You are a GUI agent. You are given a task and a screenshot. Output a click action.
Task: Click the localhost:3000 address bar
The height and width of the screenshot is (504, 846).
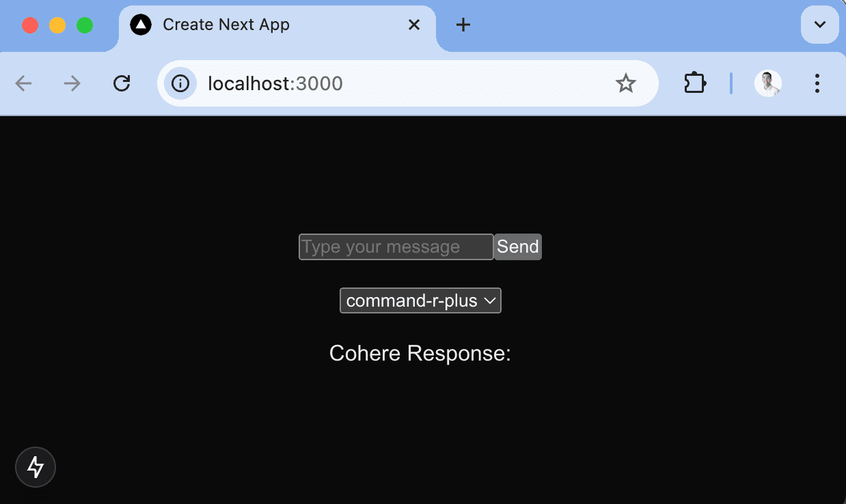pyautogui.click(x=407, y=83)
